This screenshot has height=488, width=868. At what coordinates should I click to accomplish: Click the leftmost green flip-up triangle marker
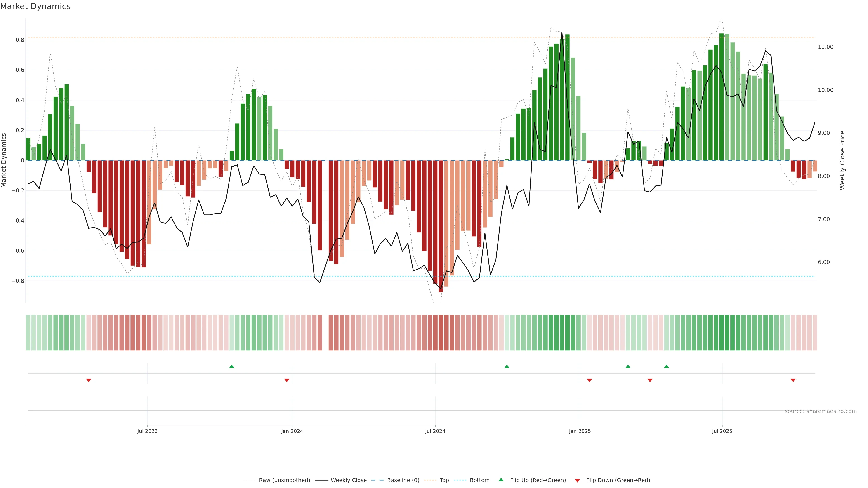click(231, 366)
